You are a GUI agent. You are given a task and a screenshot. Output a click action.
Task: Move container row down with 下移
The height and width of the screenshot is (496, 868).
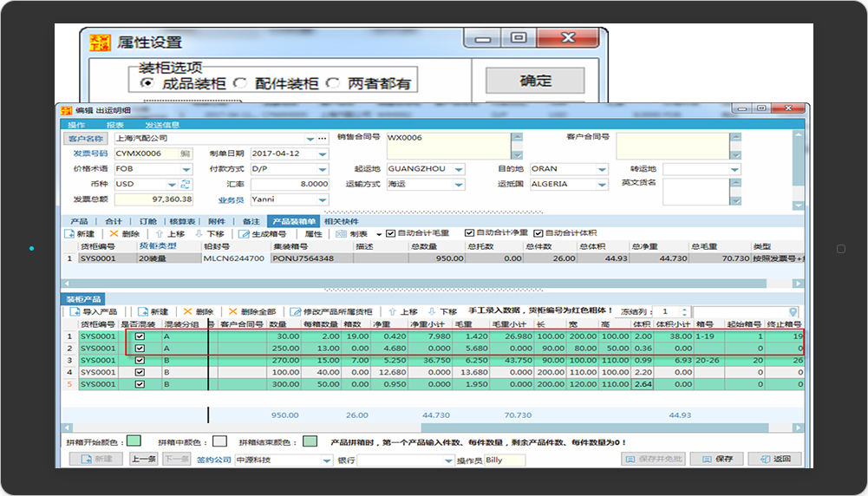[x=210, y=233]
